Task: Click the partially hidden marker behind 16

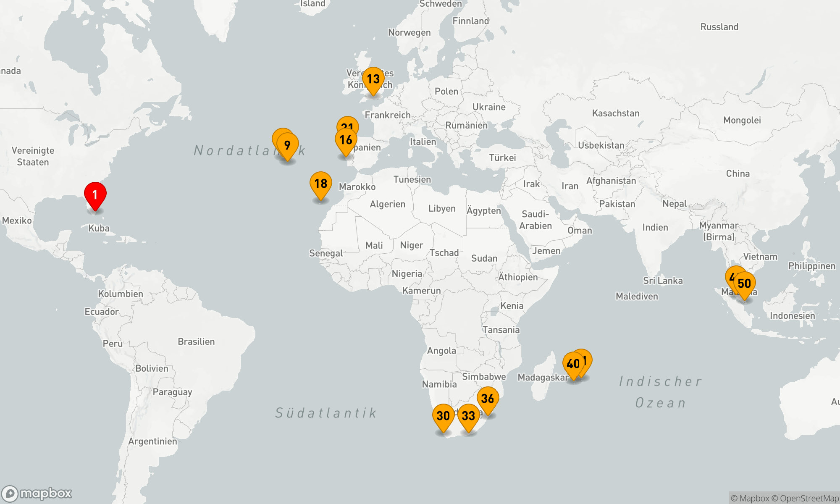Action: (x=348, y=122)
